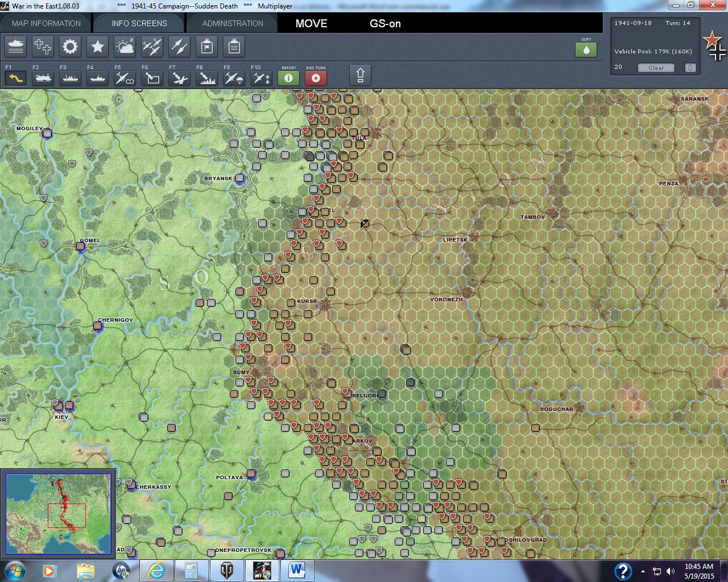Switch to the INFO SCREENS tab
The image size is (728, 582).
point(139,23)
